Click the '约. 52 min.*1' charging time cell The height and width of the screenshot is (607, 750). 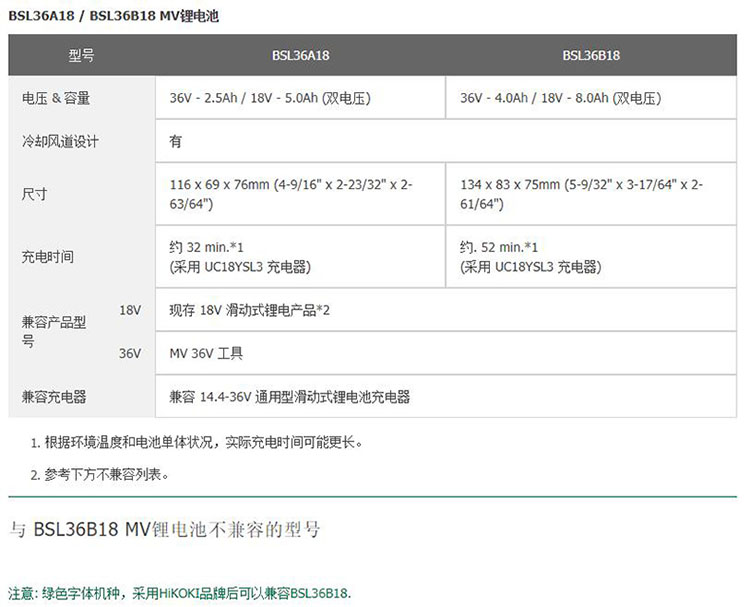[591, 257]
